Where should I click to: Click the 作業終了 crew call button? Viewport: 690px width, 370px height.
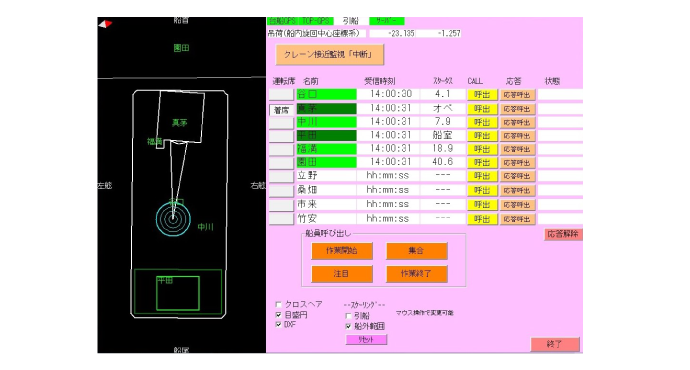pyautogui.click(x=416, y=274)
